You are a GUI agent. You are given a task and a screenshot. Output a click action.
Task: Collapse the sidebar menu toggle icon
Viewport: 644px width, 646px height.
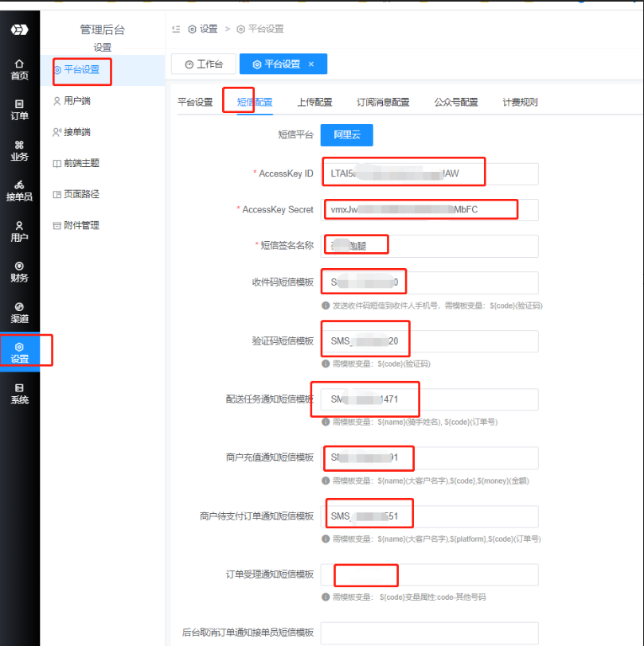(x=176, y=29)
